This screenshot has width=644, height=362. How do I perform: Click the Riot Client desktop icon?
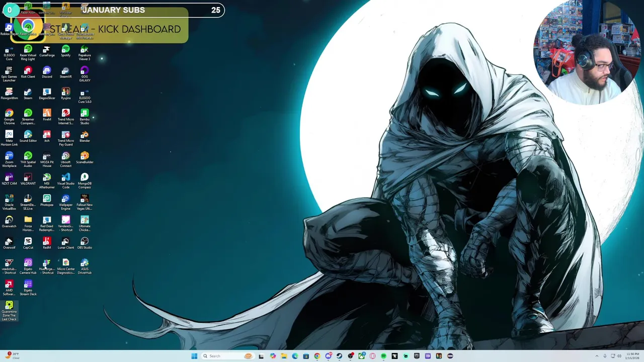point(28,72)
